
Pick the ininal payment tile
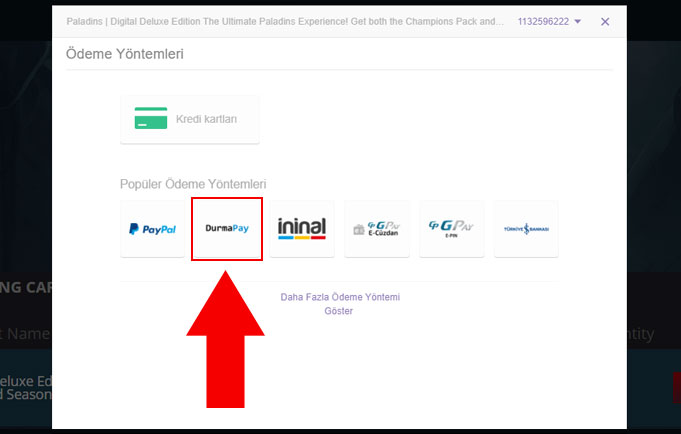coord(301,229)
